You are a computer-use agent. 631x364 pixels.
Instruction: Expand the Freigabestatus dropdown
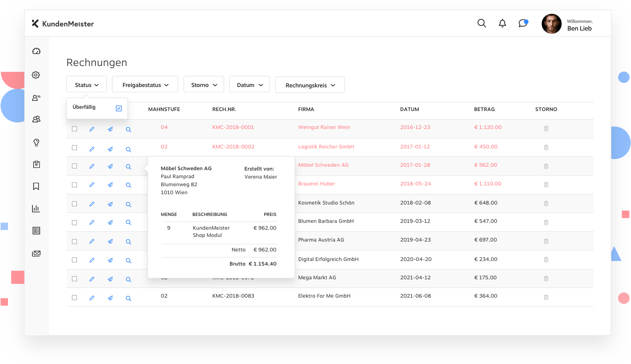click(x=145, y=85)
